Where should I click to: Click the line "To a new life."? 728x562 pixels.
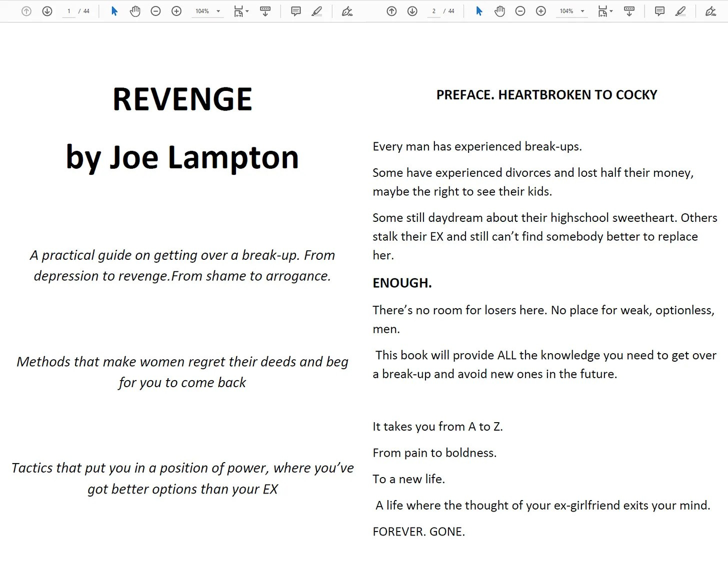pyautogui.click(x=408, y=479)
